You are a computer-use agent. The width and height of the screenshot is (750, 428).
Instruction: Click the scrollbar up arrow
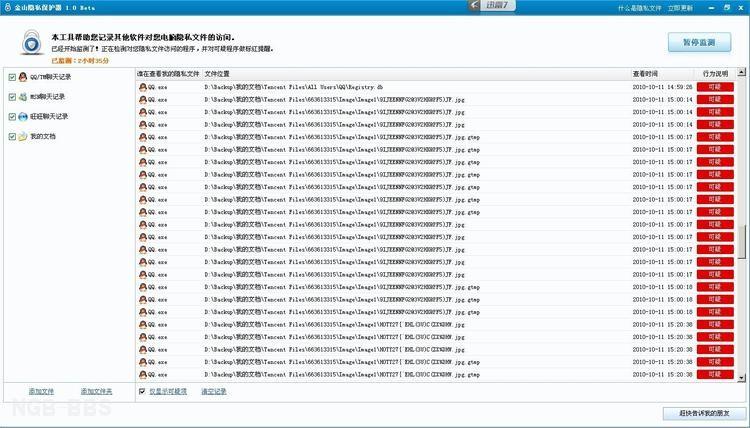741,73
